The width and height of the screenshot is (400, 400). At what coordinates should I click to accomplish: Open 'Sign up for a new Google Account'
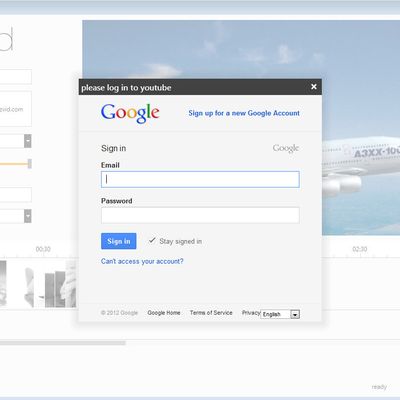point(244,113)
